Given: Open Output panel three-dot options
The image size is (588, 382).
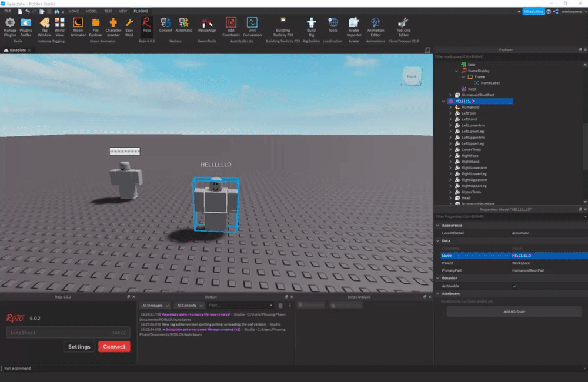Looking at the screenshot, I should click(290, 306).
